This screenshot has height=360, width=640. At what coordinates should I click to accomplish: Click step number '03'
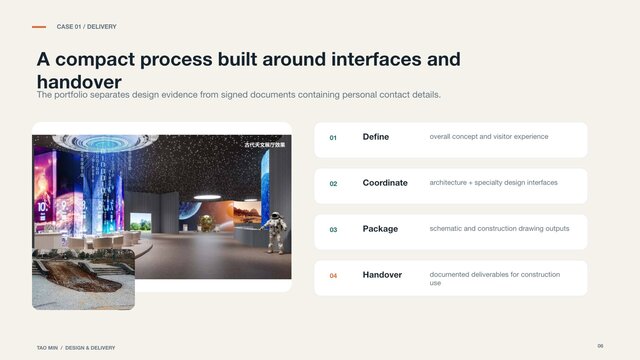coord(333,230)
